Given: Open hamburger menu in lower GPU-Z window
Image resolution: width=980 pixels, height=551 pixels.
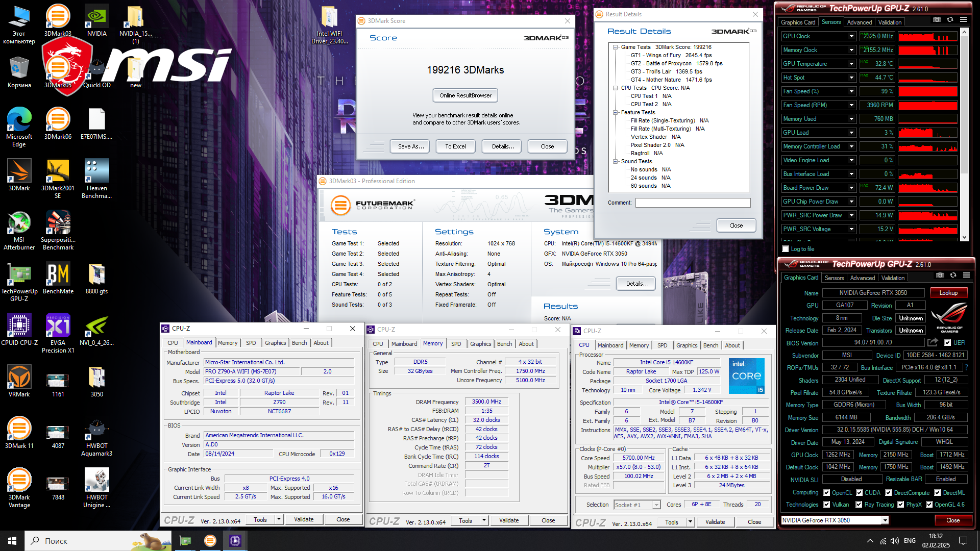Looking at the screenshot, I should (966, 275).
